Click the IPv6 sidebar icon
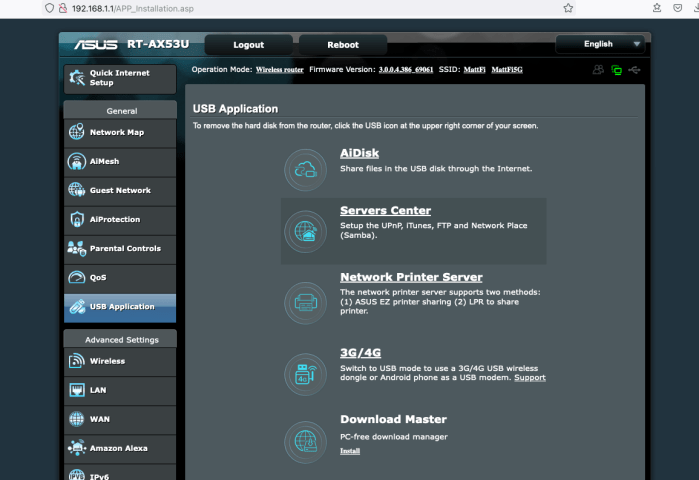Screen dimensions: 699x480 77,475
